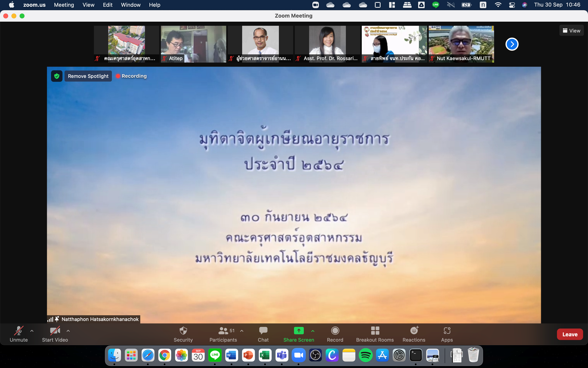Click the date and time in menu bar
The width and height of the screenshot is (588, 368).
(557, 5)
